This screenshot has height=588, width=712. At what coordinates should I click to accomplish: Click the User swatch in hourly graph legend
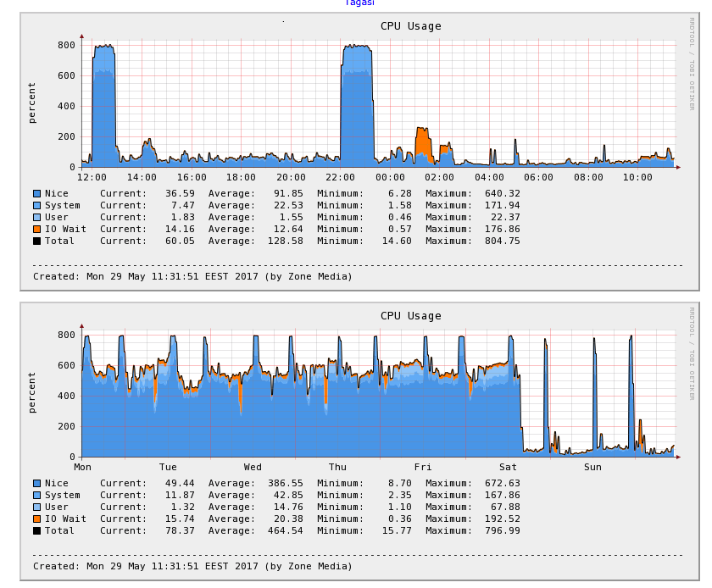tap(36, 218)
